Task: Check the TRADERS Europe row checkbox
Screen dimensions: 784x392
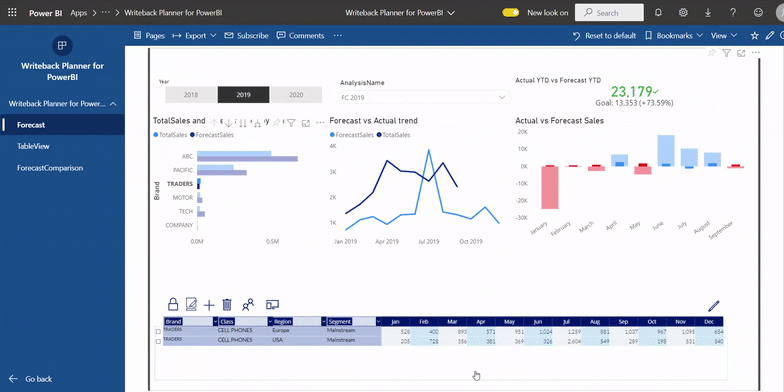Action: coord(158,331)
